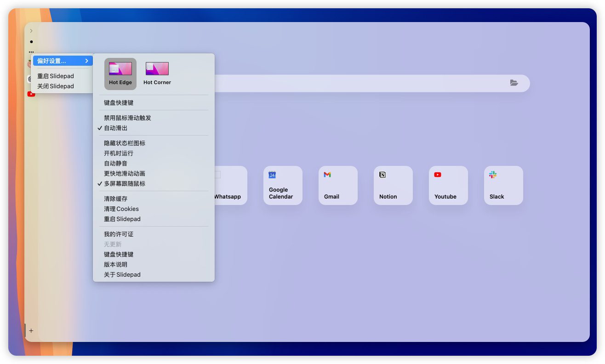Enable 开机时运行 option
Viewport: 605px width, 364px height.
pyautogui.click(x=119, y=154)
